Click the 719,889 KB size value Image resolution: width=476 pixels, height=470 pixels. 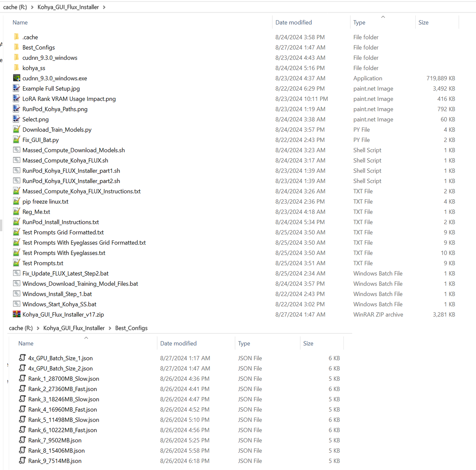coord(441,78)
